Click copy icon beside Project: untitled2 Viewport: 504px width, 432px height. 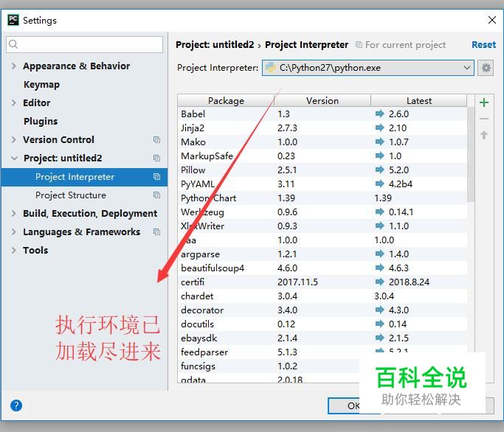click(156, 158)
